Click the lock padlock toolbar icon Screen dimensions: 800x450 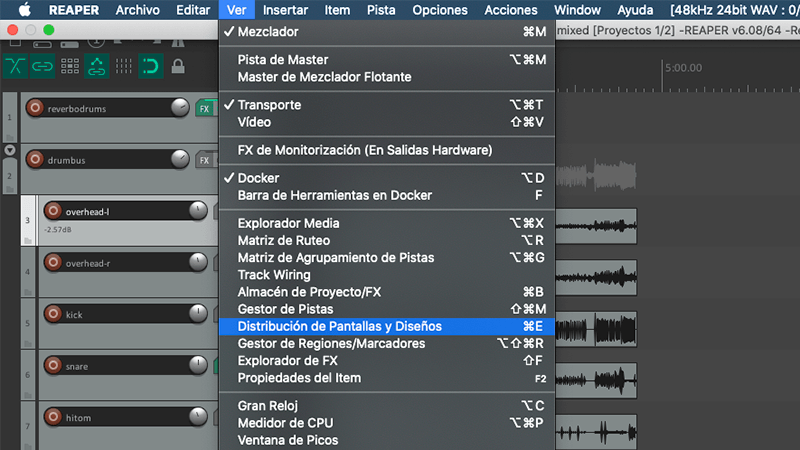point(178,67)
